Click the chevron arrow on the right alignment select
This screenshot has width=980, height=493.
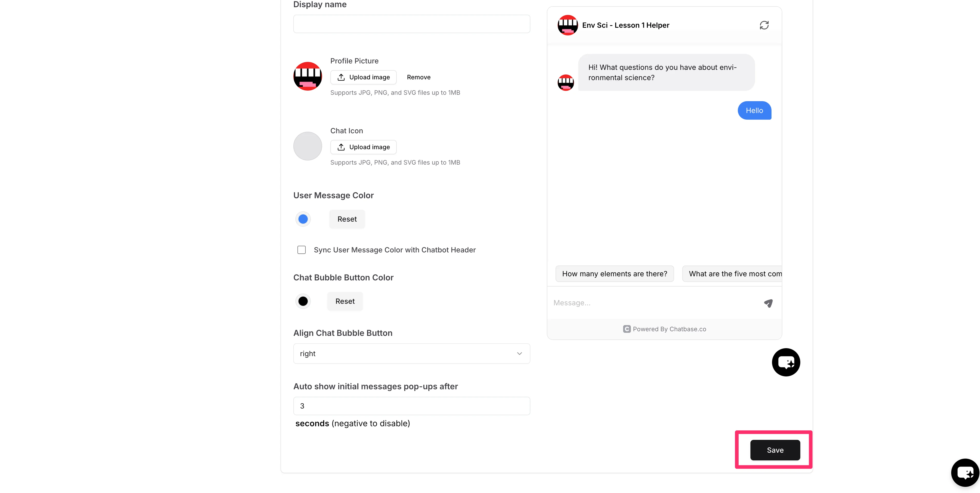click(x=519, y=354)
